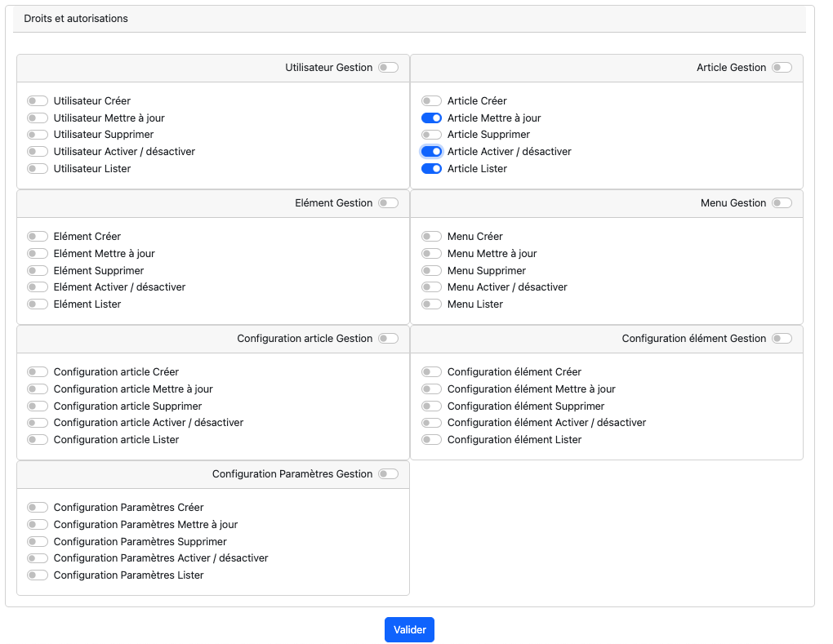Turn on Configuration article Mettre à jour
The height and width of the screenshot is (644, 833).
coord(38,389)
